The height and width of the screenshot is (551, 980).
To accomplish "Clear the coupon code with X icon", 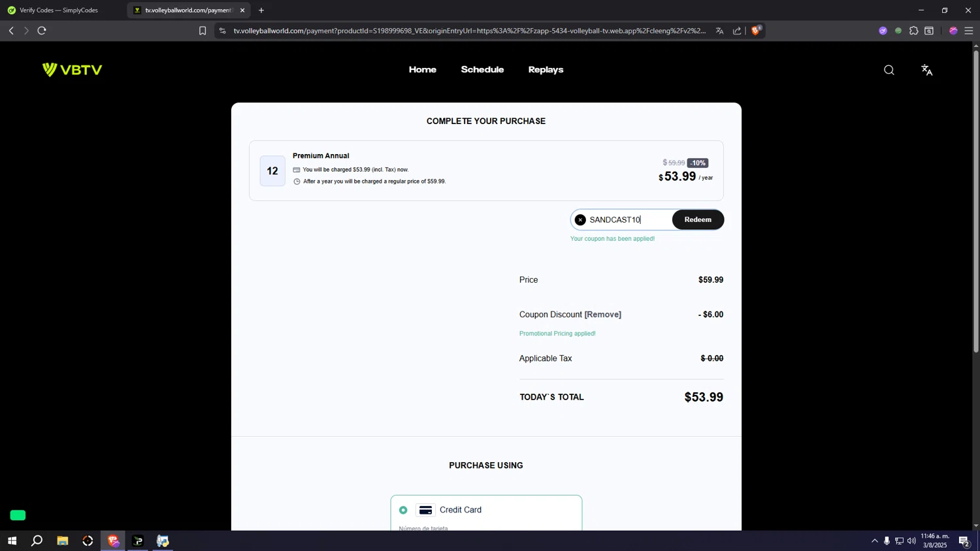I will coord(580,220).
